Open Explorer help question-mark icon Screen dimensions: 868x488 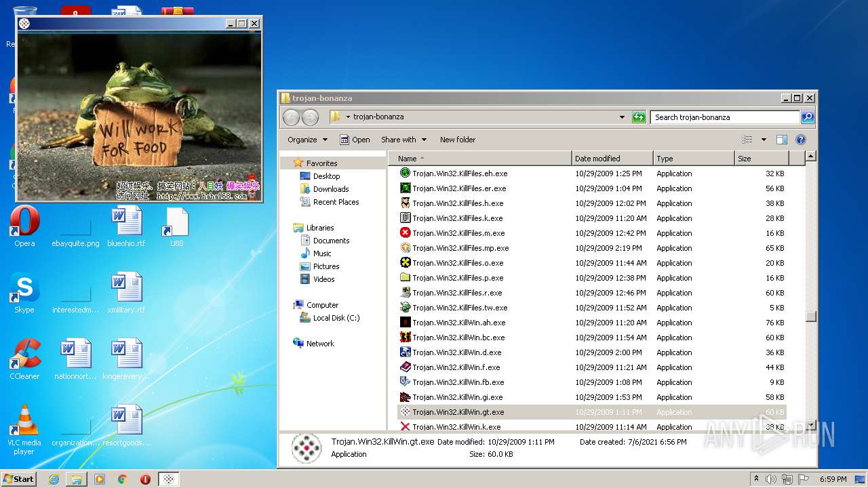tap(801, 140)
